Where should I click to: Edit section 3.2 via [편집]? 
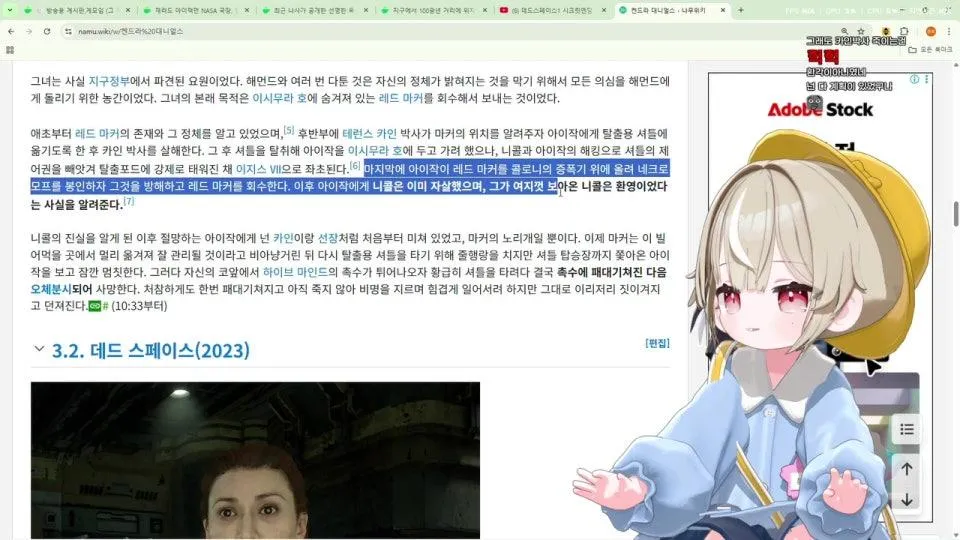pos(657,343)
